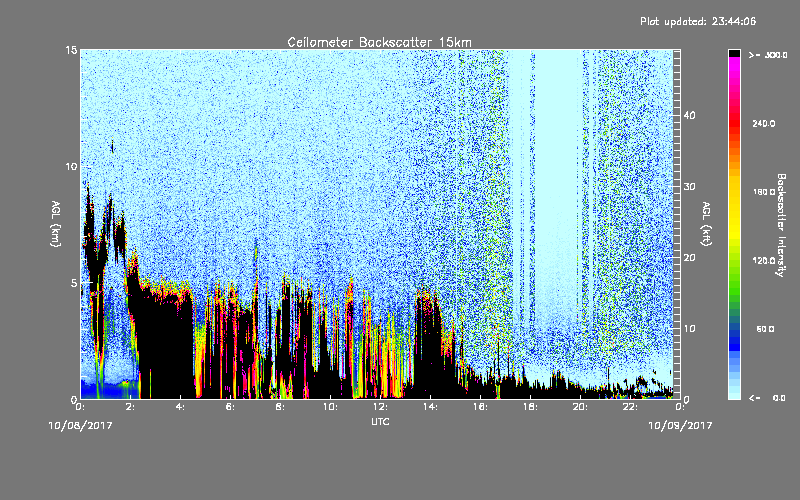Click the right AGL (kft) axis label
The height and width of the screenshot is (500, 800).
(x=706, y=224)
